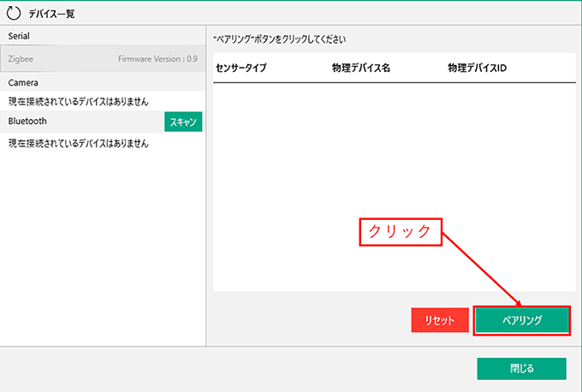Click the ペアリング instruction text above the table
Image resolution: width=582 pixels, height=392 pixels.
[280, 39]
